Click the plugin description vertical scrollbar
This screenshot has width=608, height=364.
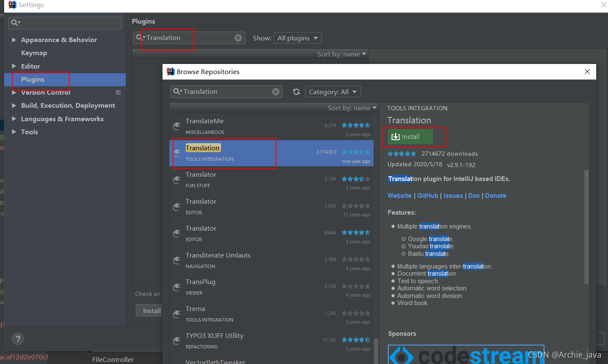587,227
